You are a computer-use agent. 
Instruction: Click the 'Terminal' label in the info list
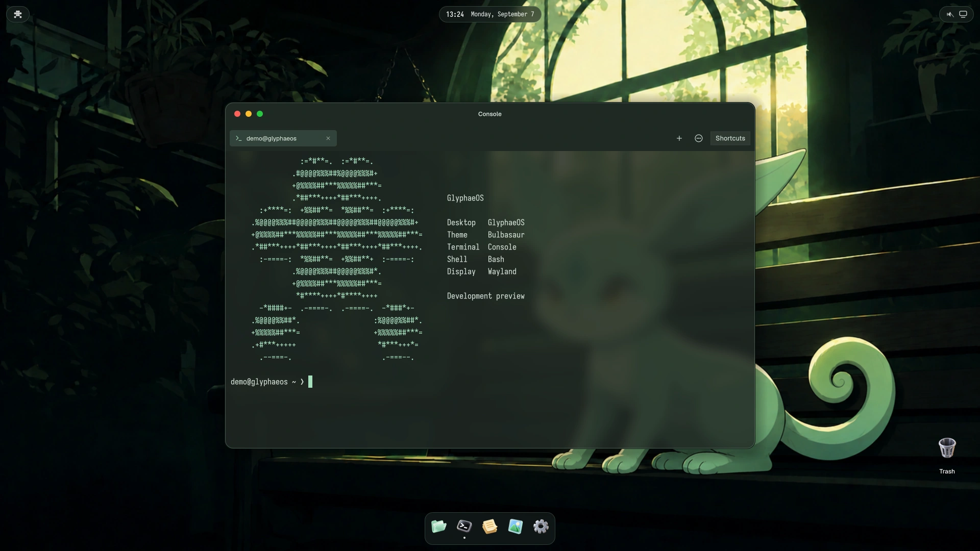pyautogui.click(x=463, y=247)
